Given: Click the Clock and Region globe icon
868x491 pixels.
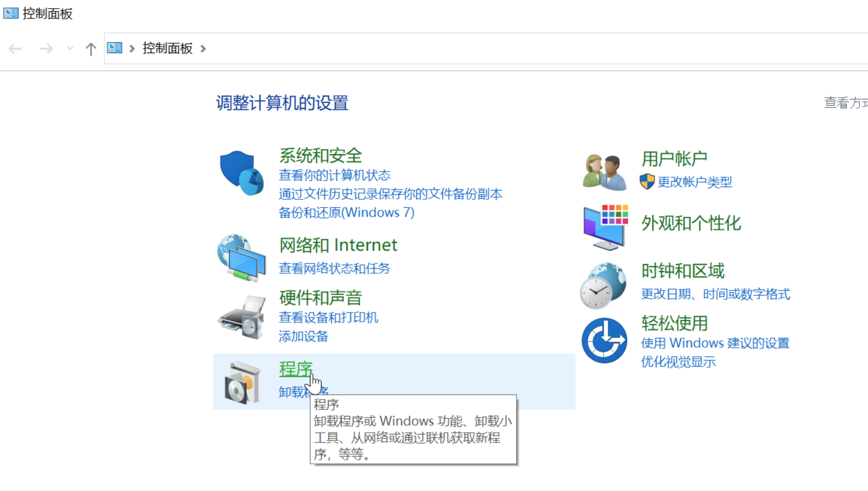Looking at the screenshot, I should point(603,285).
